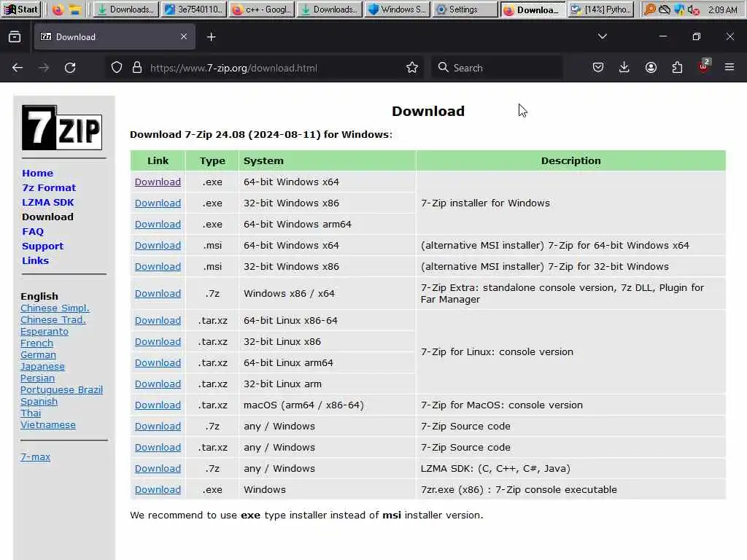Click the Start button in taskbar
747x560 pixels.
pos(21,9)
